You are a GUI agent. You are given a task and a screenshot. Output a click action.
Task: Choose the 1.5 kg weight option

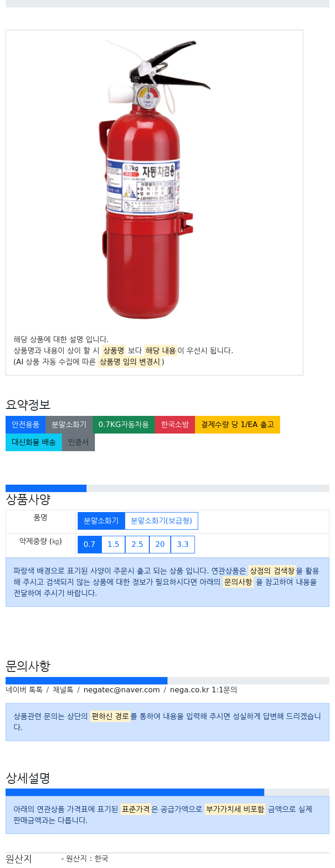tap(114, 545)
